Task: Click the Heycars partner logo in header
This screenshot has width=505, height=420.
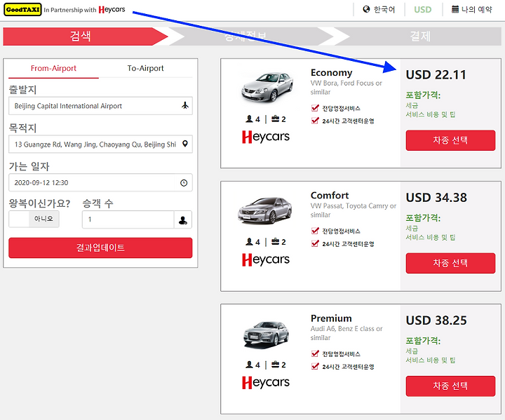Action: 112,10
